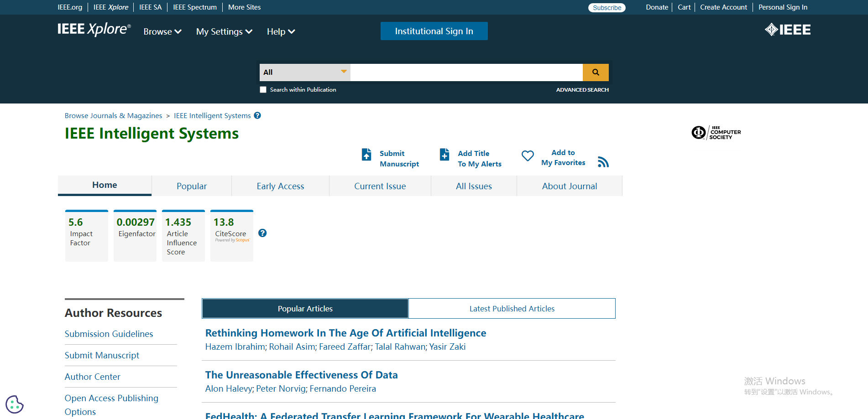Show Latest Published Articles tab

pos(512,309)
